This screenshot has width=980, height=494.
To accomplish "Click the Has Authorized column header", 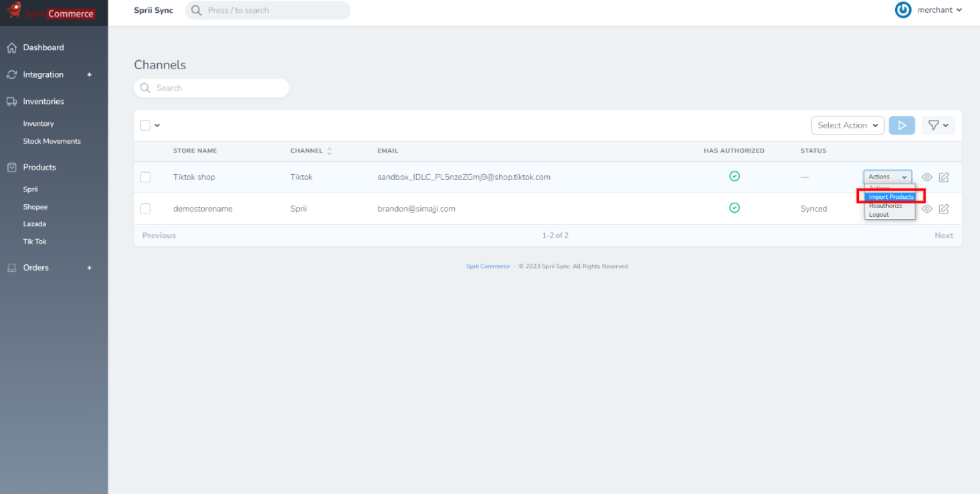I will pos(734,151).
